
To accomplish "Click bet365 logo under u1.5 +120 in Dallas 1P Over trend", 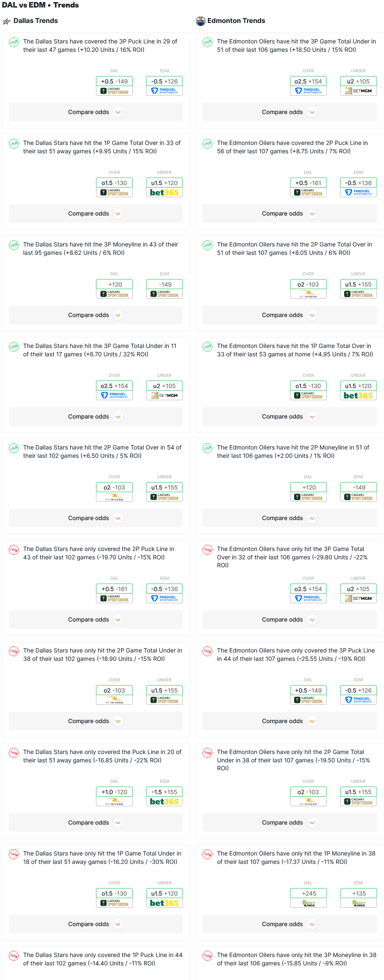I will pos(164,193).
